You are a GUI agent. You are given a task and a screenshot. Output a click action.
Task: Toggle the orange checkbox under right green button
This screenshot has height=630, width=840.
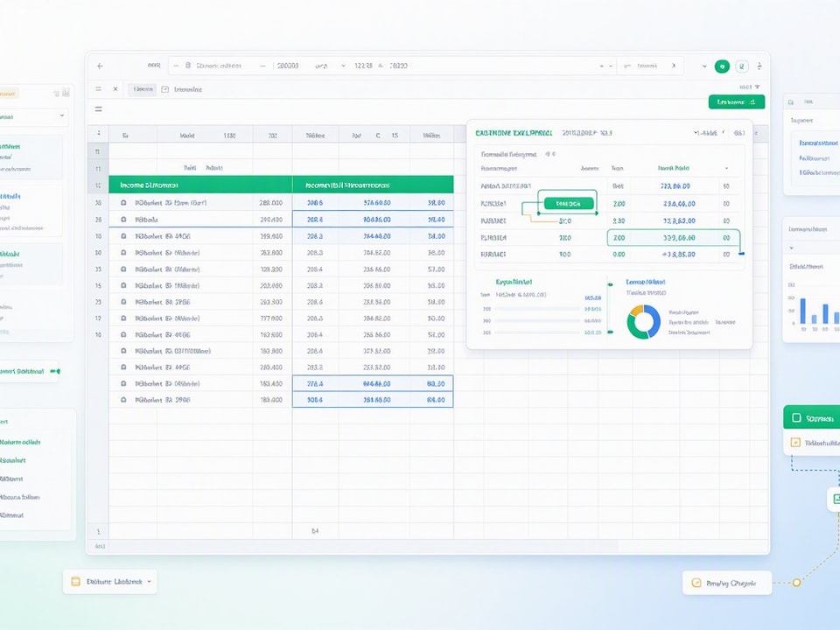click(795, 443)
